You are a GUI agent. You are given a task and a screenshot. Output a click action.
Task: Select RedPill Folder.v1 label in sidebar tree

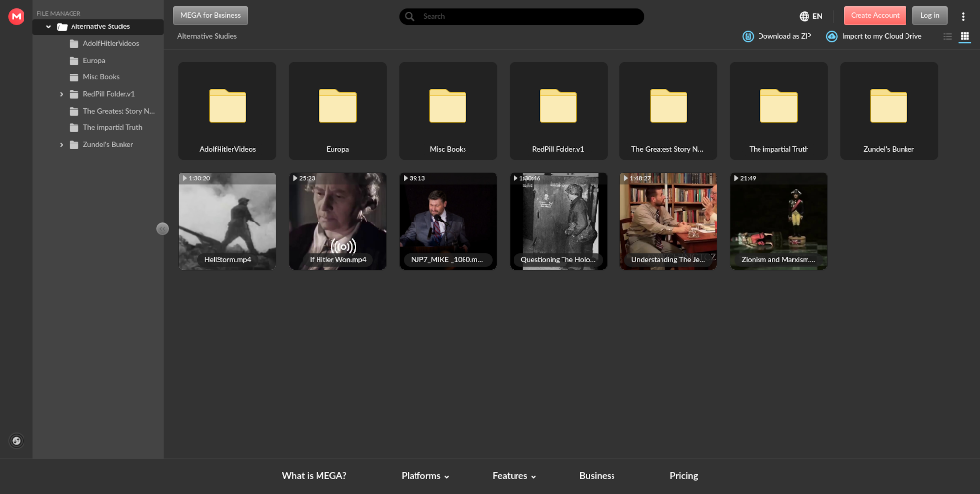tap(109, 94)
